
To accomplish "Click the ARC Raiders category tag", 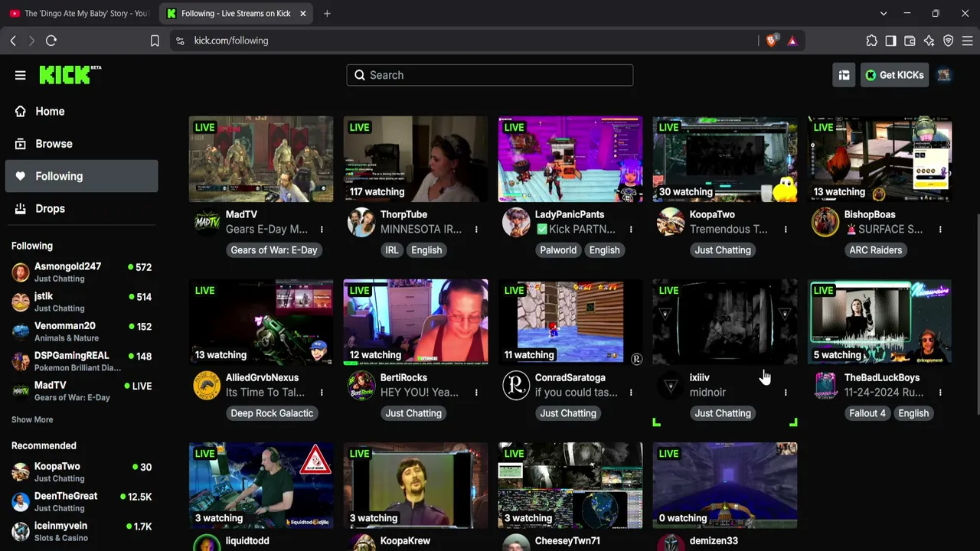I will click(875, 250).
